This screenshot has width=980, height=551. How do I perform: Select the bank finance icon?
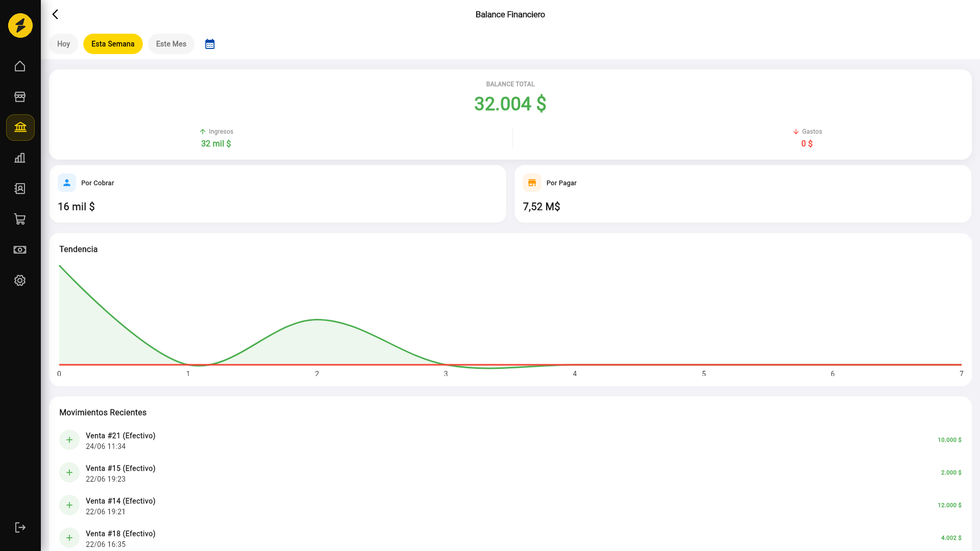(x=20, y=128)
